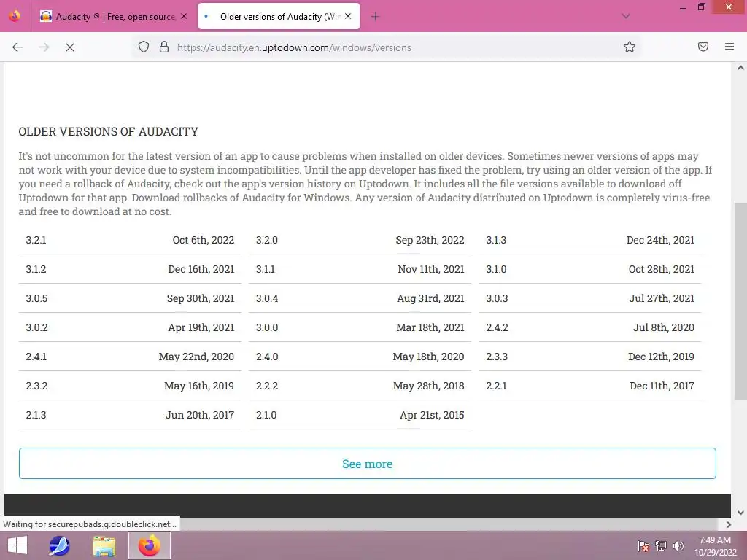Select version 3.0.2 dated Apr 19th, 2021
The width and height of the screenshot is (747, 560).
(x=130, y=327)
